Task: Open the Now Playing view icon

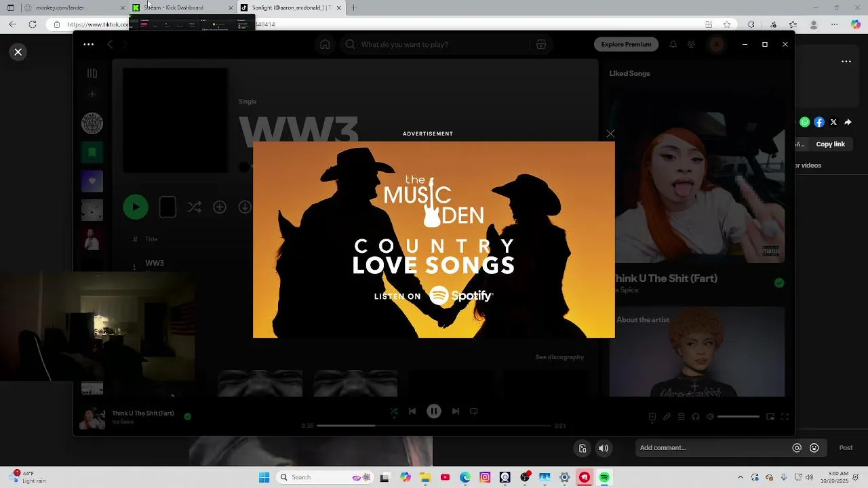Action: (x=652, y=417)
